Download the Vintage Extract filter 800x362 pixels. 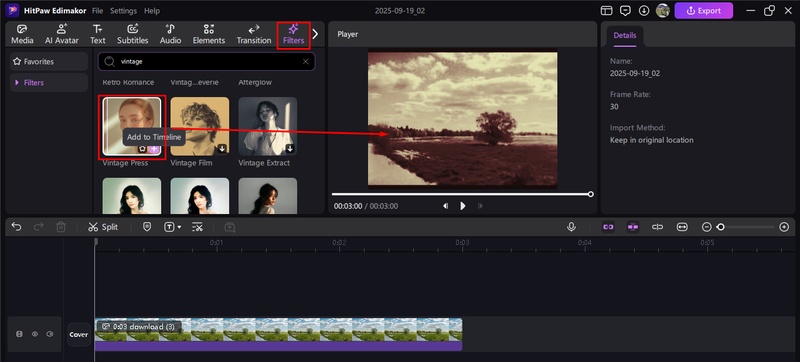[290, 149]
